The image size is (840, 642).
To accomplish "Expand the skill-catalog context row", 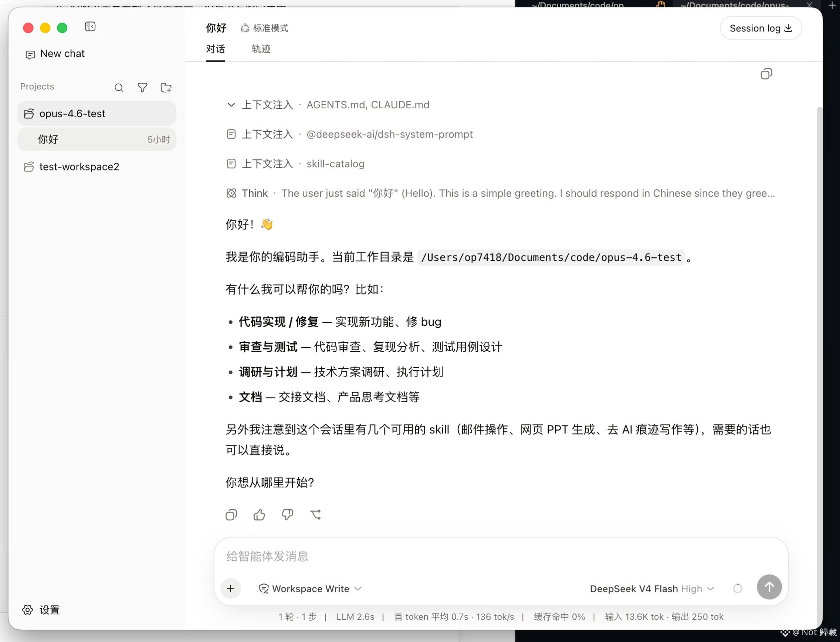I will click(x=295, y=163).
